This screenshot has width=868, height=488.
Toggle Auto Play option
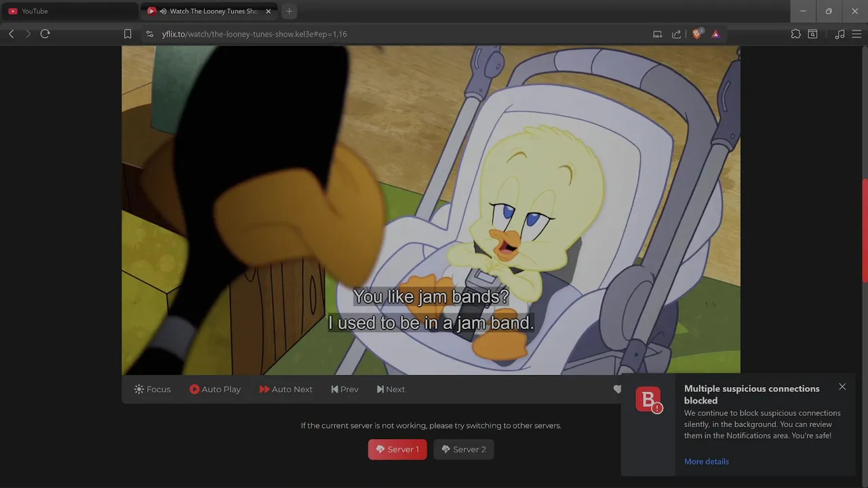tap(215, 389)
